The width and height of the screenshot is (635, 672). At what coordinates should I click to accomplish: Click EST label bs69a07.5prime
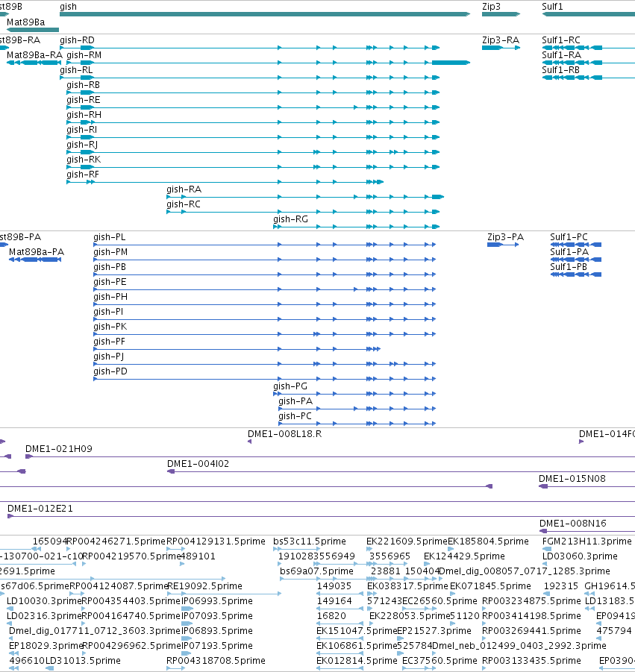pyautogui.click(x=316, y=571)
